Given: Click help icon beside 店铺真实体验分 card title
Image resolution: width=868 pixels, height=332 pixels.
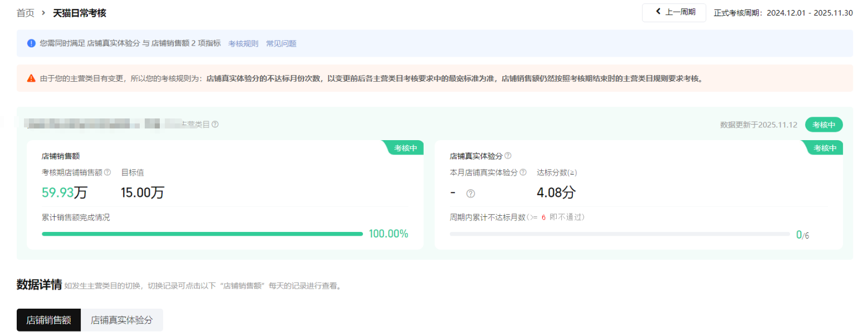Looking at the screenshot, I should 508,156.
